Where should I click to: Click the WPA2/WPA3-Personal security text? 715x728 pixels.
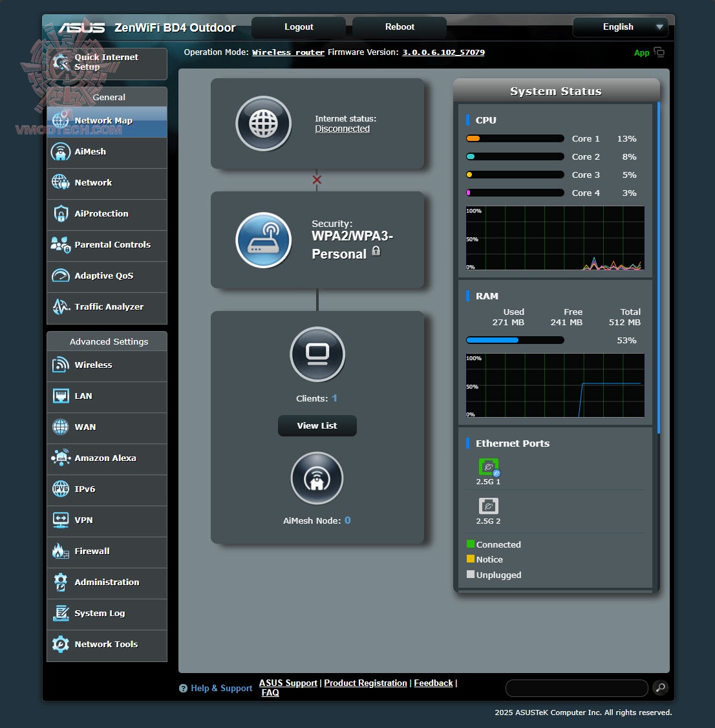[x=352, y=245]
